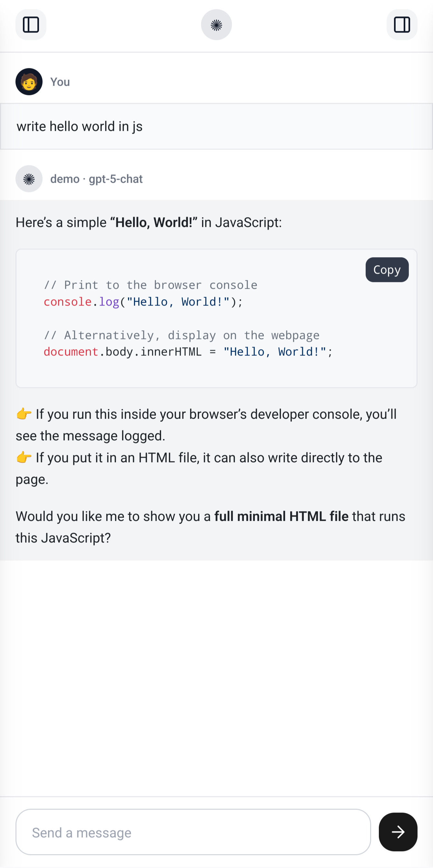The image size is (433, 868).
Task: Copy the code block with Copy button
Action: [x=387, y=269]
